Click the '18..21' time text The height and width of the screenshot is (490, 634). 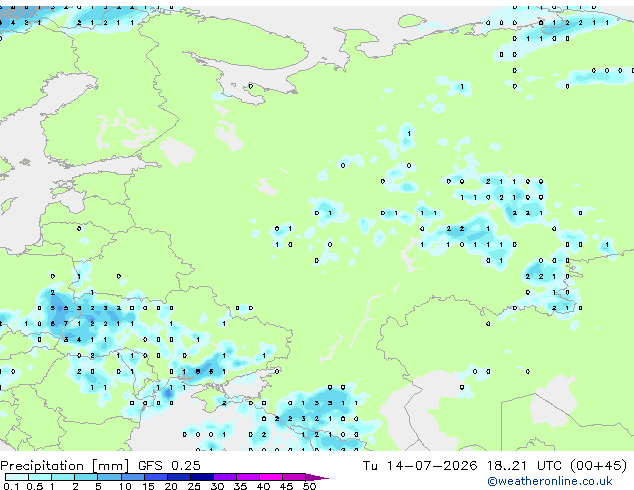click(507, 466)
